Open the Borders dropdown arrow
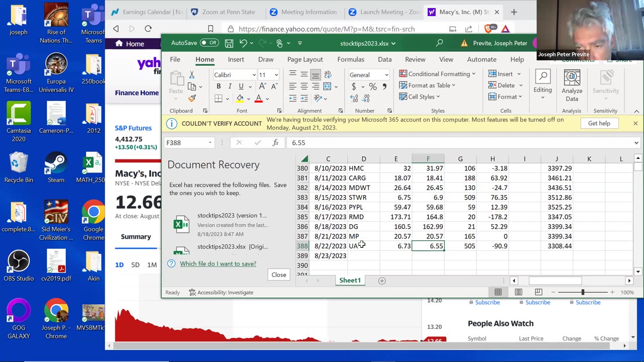Viewport: 644px width, 362px height. [227, 99]
